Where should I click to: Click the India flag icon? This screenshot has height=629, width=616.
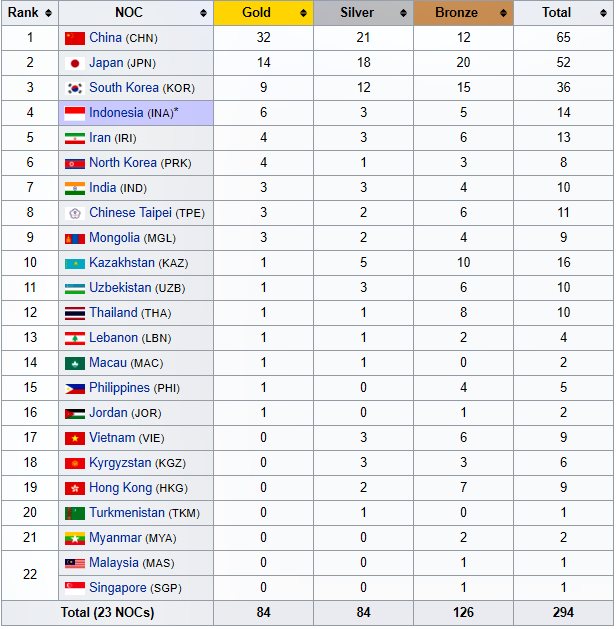pos(75,189)
